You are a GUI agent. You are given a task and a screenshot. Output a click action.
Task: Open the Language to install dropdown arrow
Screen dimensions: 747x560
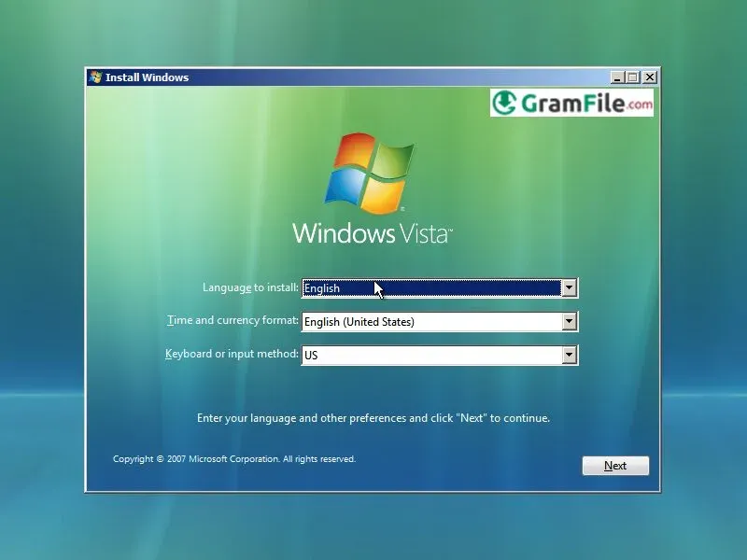[569, 287]
